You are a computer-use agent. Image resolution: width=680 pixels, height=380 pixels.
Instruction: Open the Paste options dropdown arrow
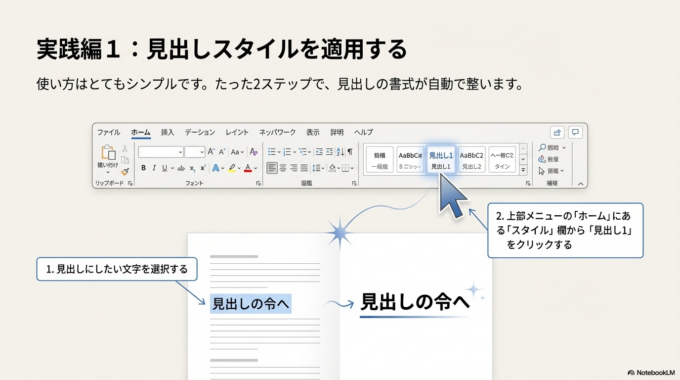[x=108, y=172]
